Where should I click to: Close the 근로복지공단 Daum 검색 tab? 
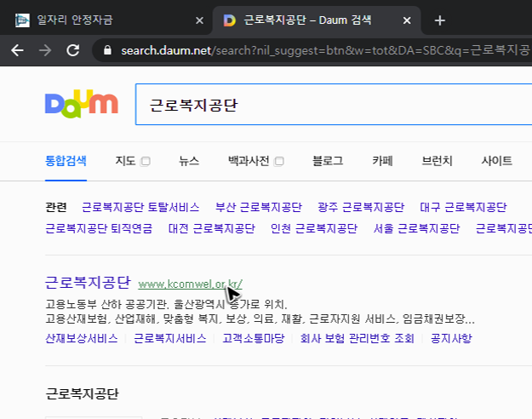(407, 20)
